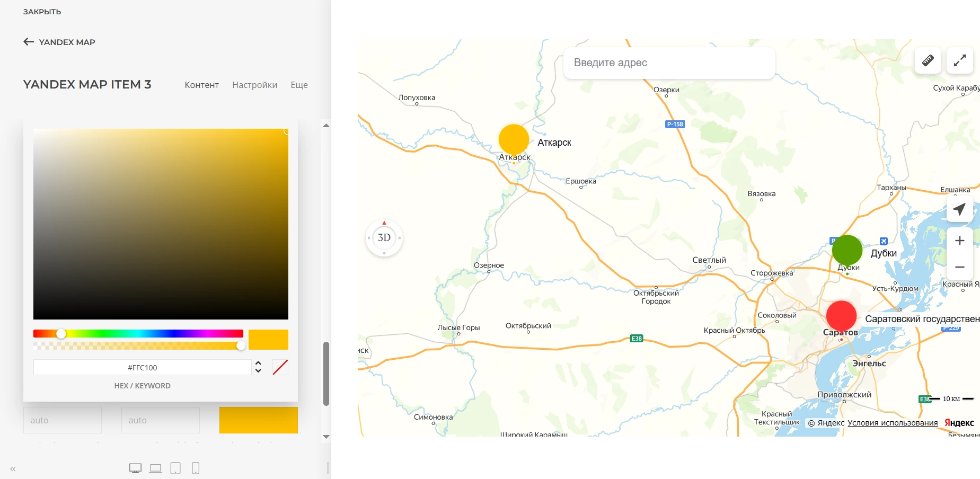Switch to tablet preview mode
The width and height of the screenshot is (980, 479).
tap(175, 468)
